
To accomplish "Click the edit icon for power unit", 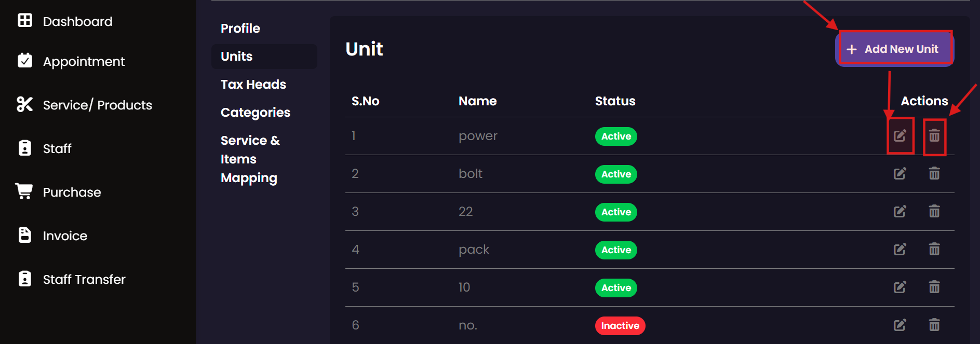I will pyautogui.click(x=900, y=136).
